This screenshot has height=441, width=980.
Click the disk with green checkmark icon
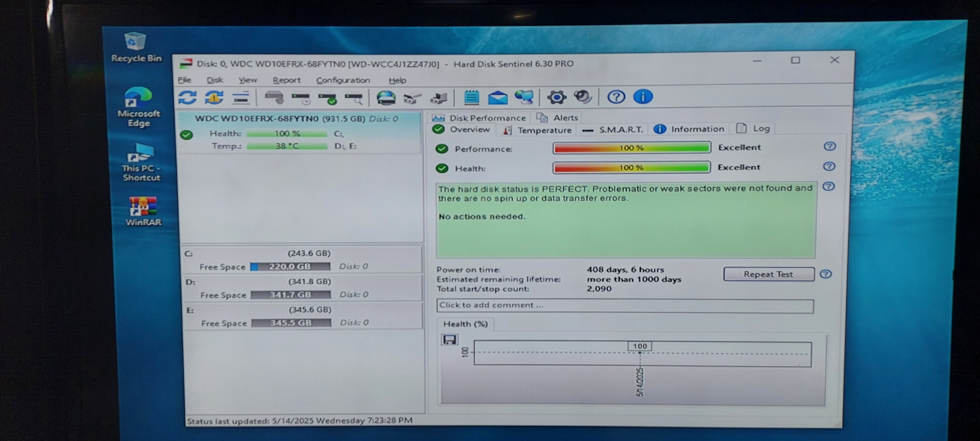click(327, 98)
